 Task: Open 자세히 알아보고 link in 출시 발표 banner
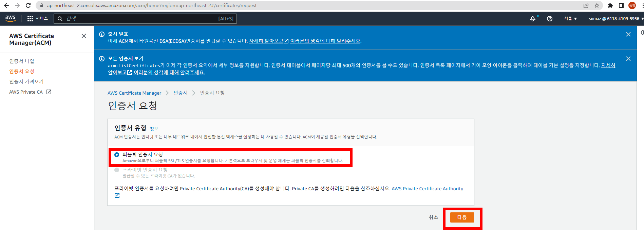(268, 41)
